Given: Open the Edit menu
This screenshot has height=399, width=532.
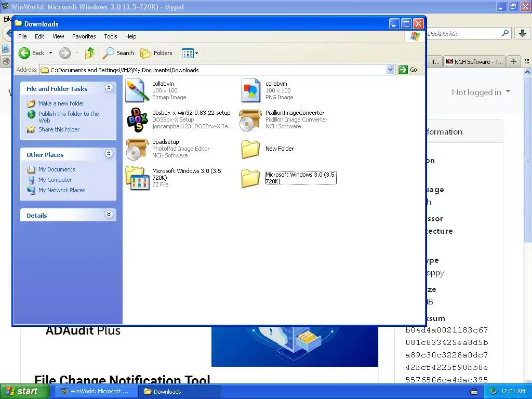Looking at the screenshot, I should 39,36.
